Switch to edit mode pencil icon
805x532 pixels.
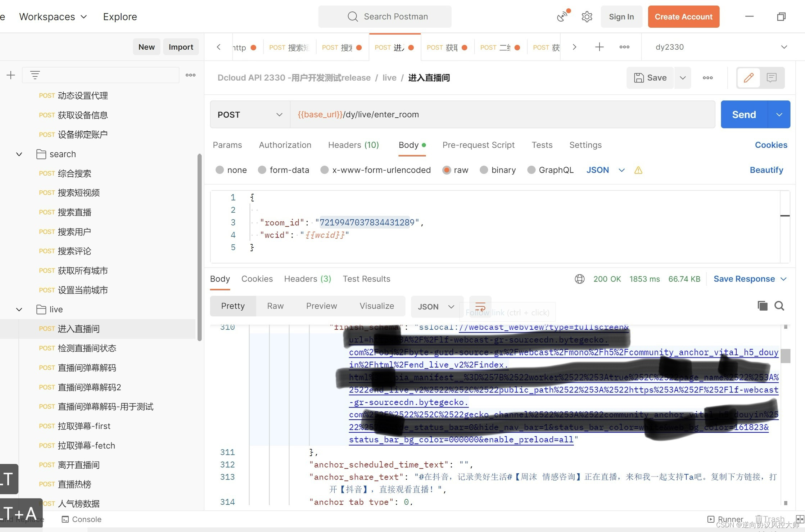click(749, 78)
